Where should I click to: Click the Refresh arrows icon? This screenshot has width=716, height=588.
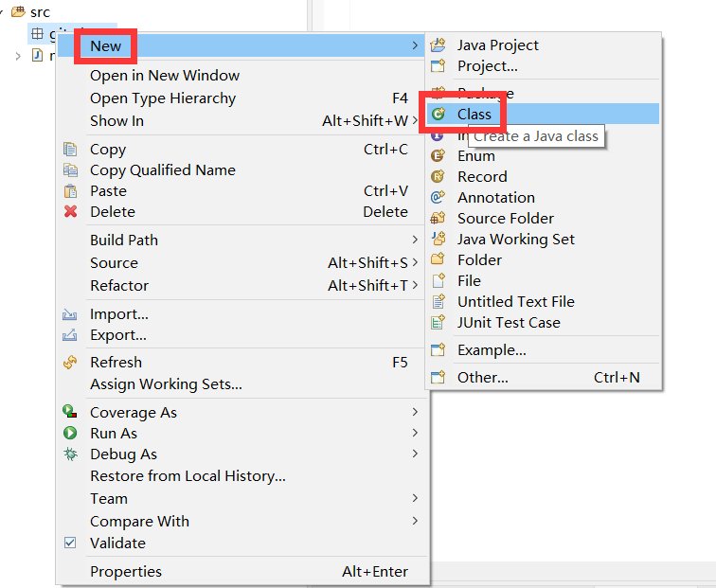(x=70, y=363)
